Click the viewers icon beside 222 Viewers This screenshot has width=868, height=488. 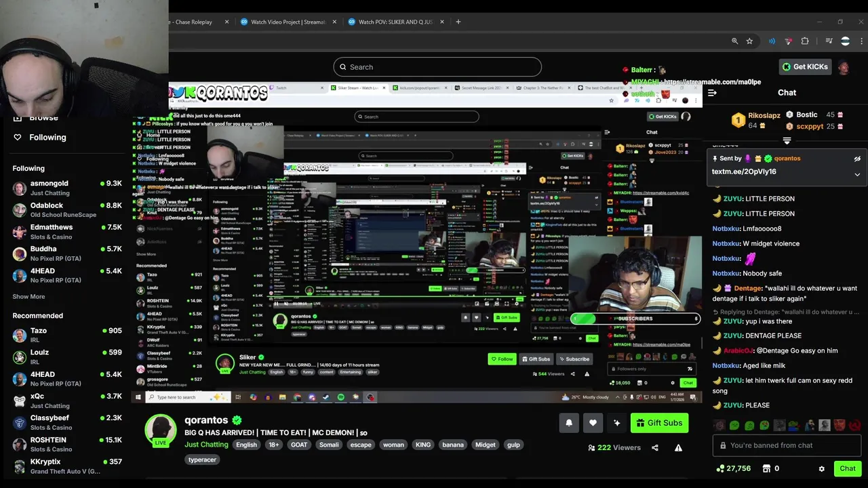pos(591,447)
